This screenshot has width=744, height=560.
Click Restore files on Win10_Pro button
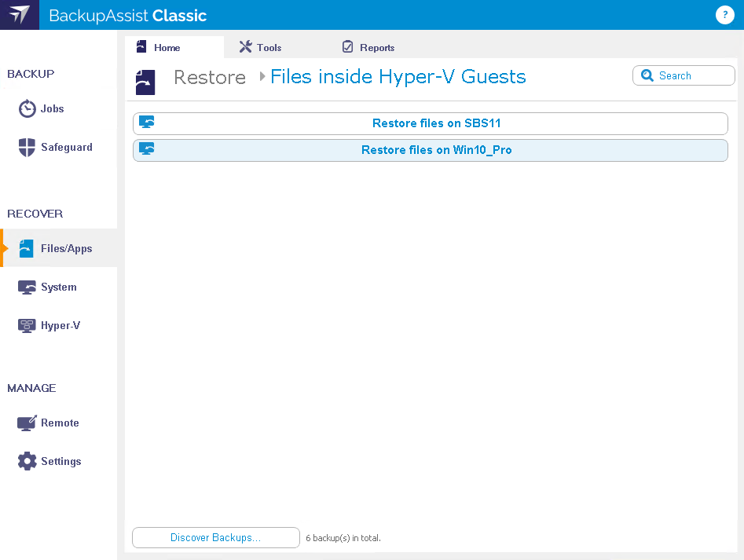[x=431, y=150]
